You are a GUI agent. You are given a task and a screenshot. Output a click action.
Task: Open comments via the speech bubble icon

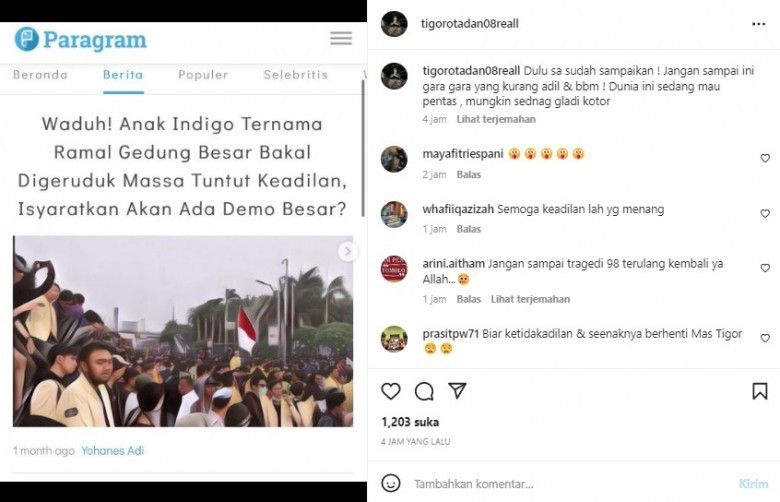[x=424, y=392]
